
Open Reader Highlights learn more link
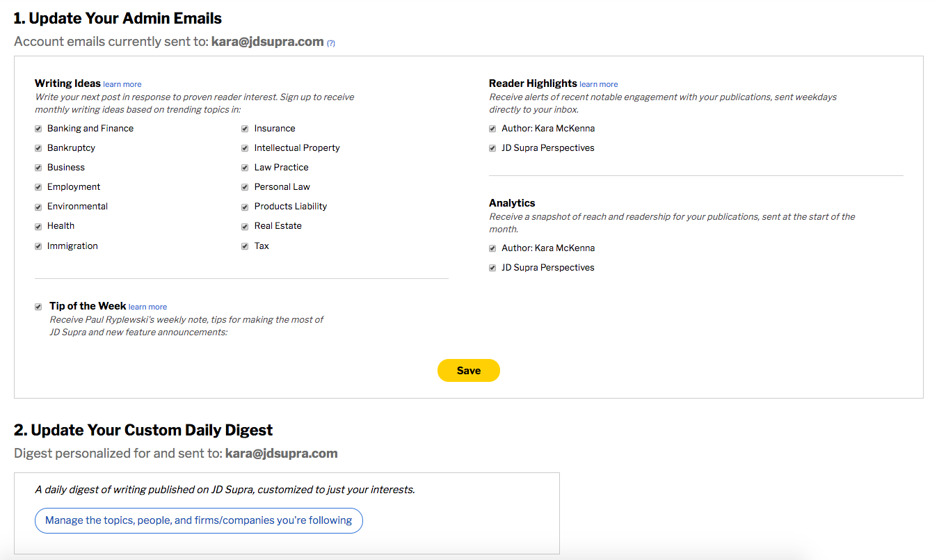pyautogui.click(x=598, y=85)
